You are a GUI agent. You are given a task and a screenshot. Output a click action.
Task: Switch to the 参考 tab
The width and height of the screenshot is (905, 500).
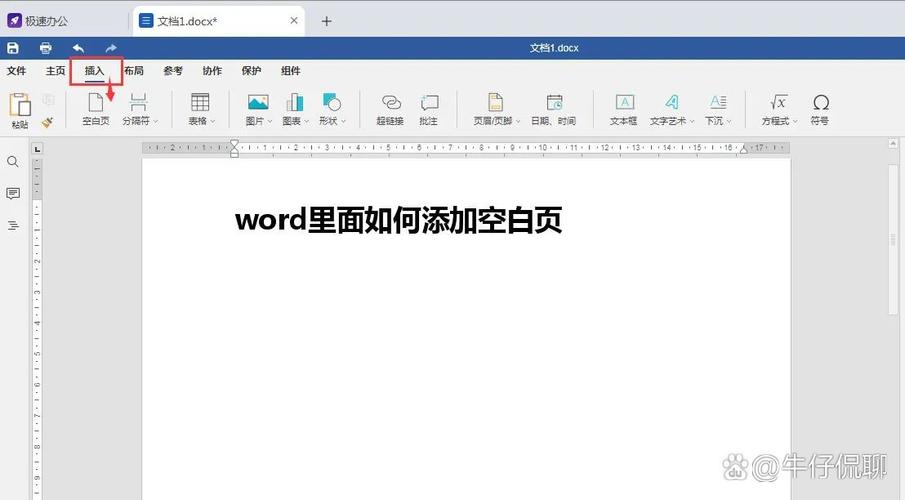click(x=173, y=71)
